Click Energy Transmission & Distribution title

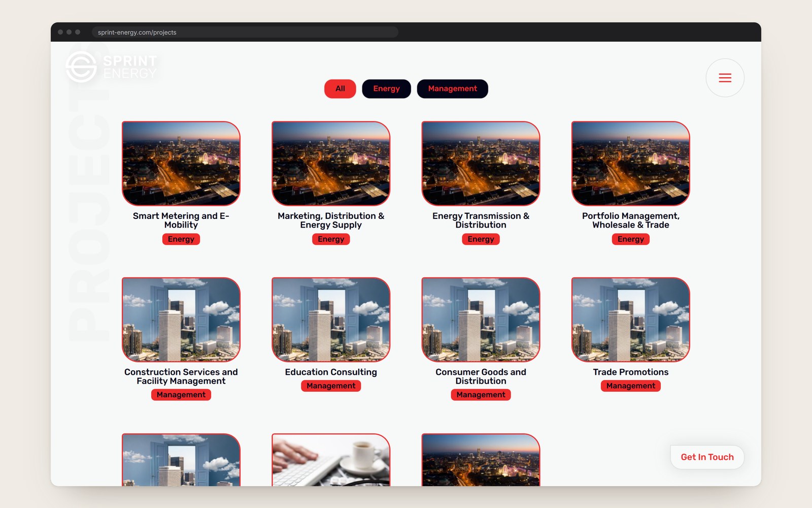481,220
